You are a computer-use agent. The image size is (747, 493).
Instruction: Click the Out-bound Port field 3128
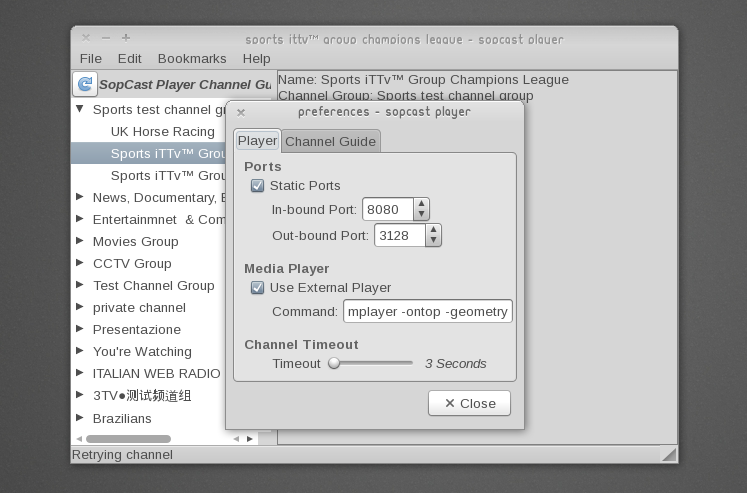[400, 235]
